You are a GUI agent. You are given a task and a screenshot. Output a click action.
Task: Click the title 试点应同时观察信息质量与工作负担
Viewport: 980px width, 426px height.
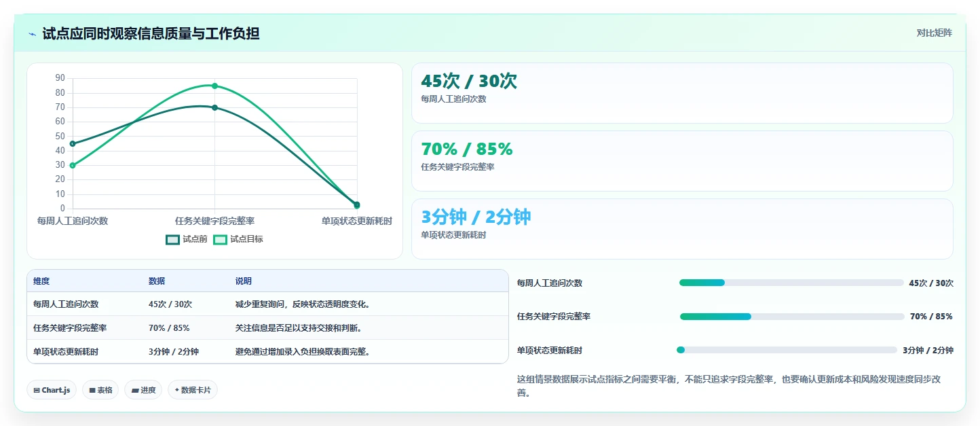[151, 33]
